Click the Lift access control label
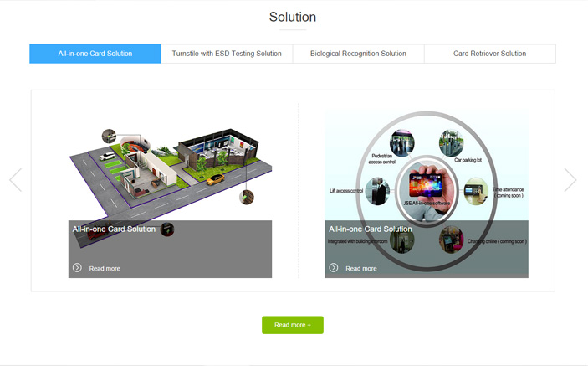 pyautogui.click(x=346, y=191)
